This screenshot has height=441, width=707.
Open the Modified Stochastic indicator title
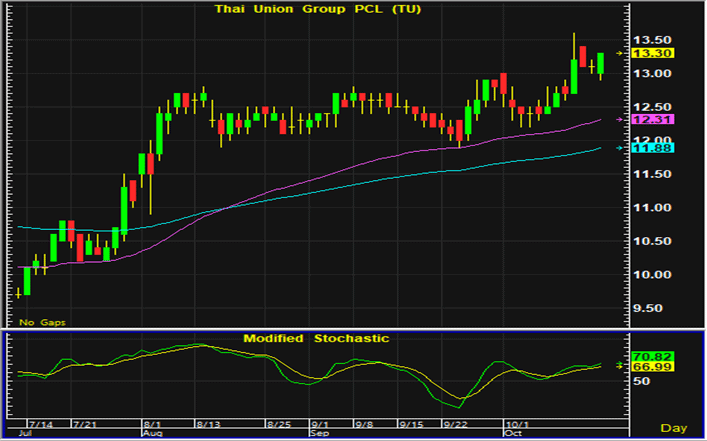point(316,339)
